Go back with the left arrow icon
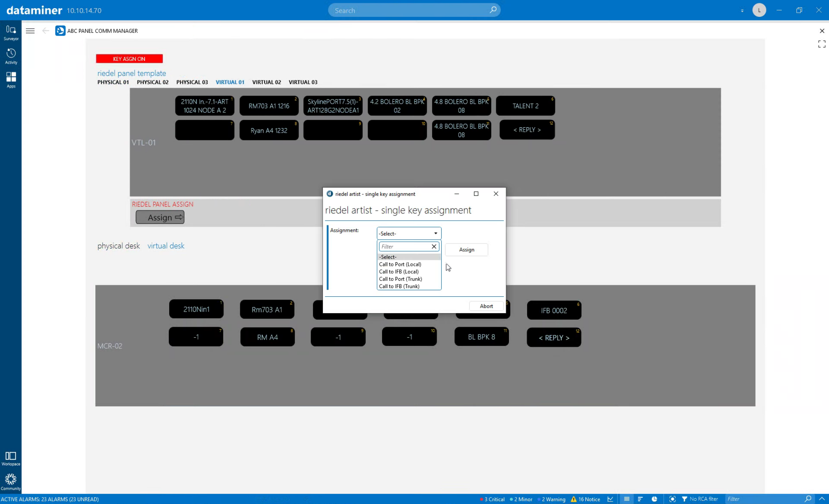 (46, 31)
